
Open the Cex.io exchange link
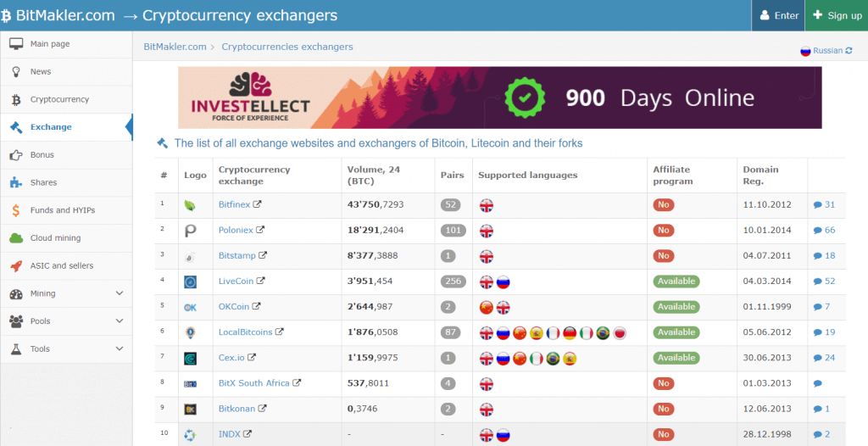(231, 357)
